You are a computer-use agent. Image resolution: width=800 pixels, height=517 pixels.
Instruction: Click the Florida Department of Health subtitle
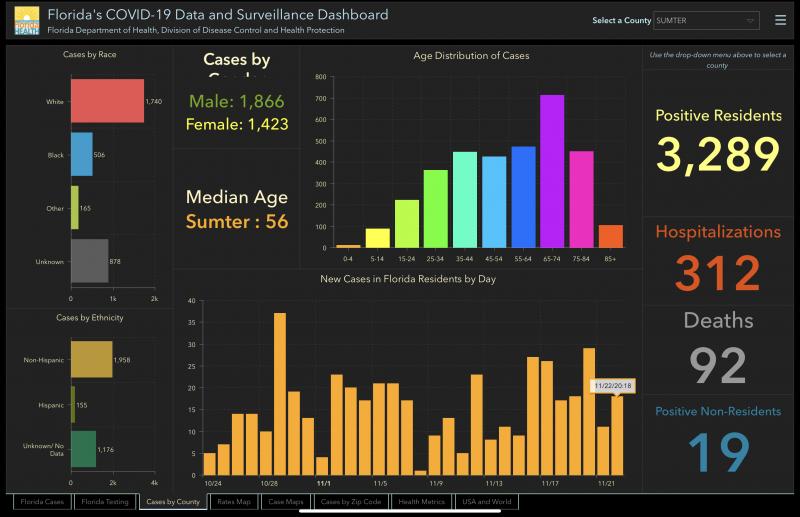click(196, 30)
